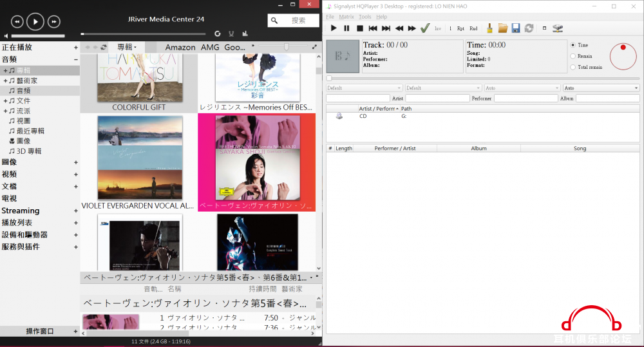The height and width of the screenshot is (347, 644).
Task: Open the AMG link tab
Action: tap(210, 47)
